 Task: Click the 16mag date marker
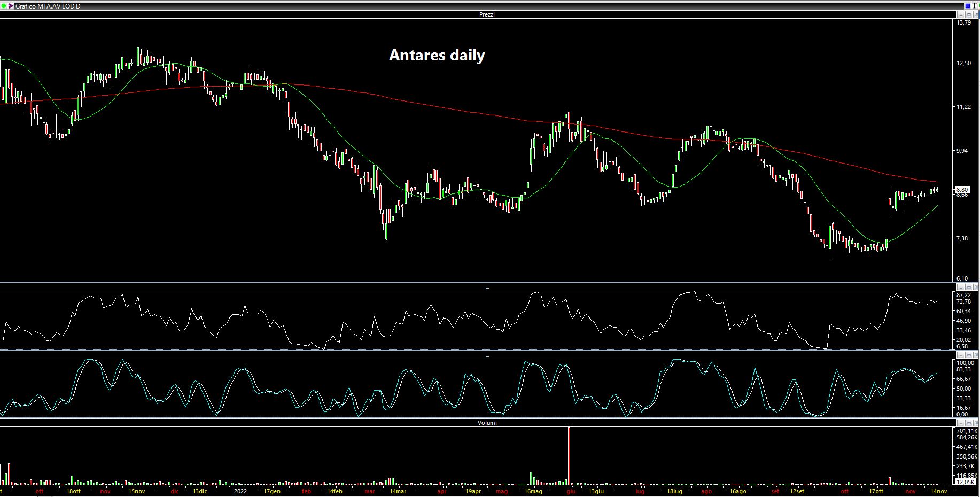point(533,491)
